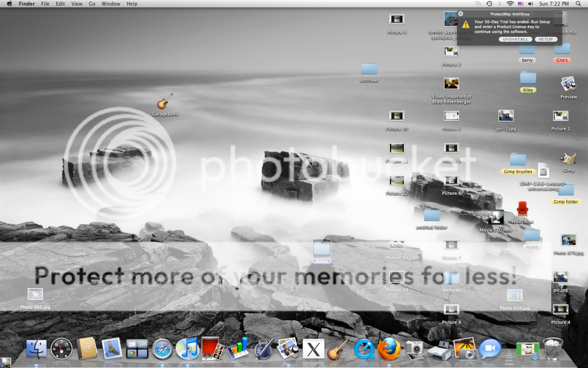Start iChat from the dock
Screen dimensions: 588x368
point(490,348)
